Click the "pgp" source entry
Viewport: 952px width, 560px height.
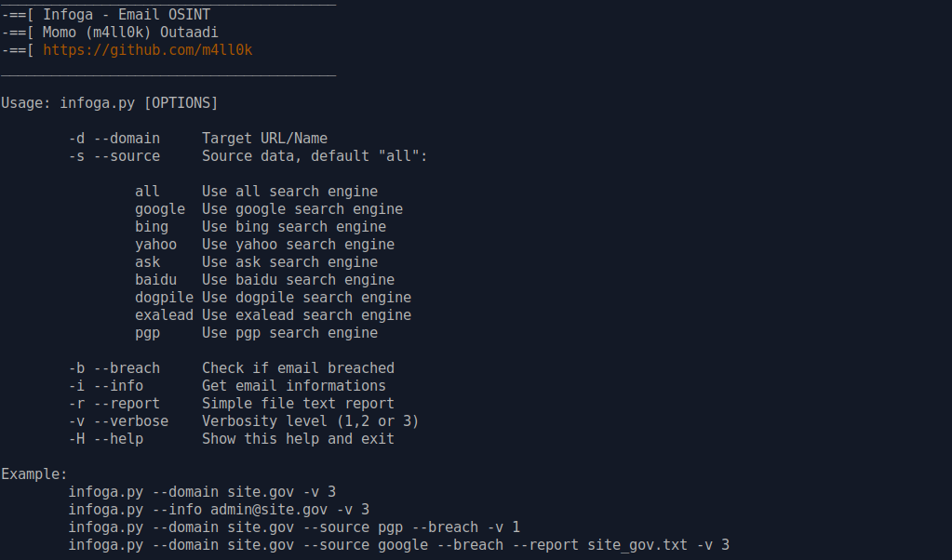pyautogui.click(x=147, y=333)
